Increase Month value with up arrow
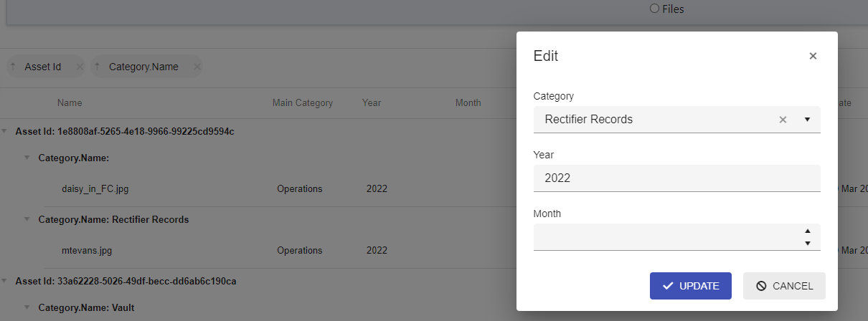Viewport: 868px width, 321px height. point(808,231)
